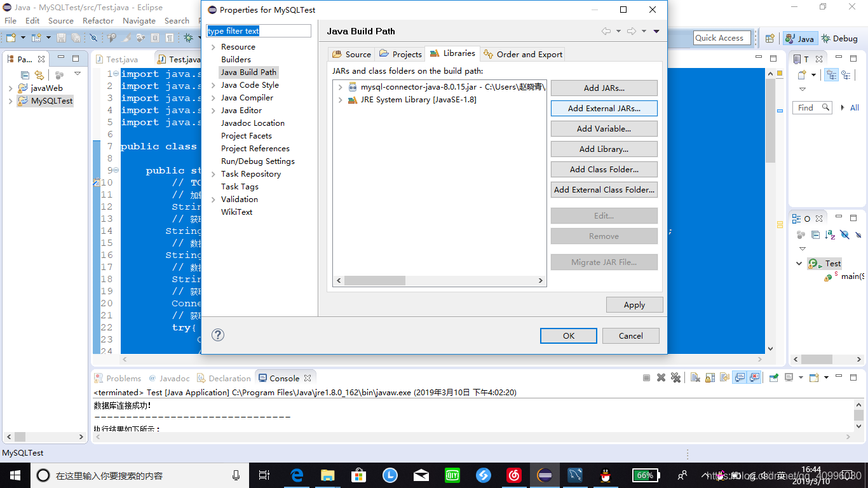Toggle Sort alphabetically in Outline view

pos(830,234)
